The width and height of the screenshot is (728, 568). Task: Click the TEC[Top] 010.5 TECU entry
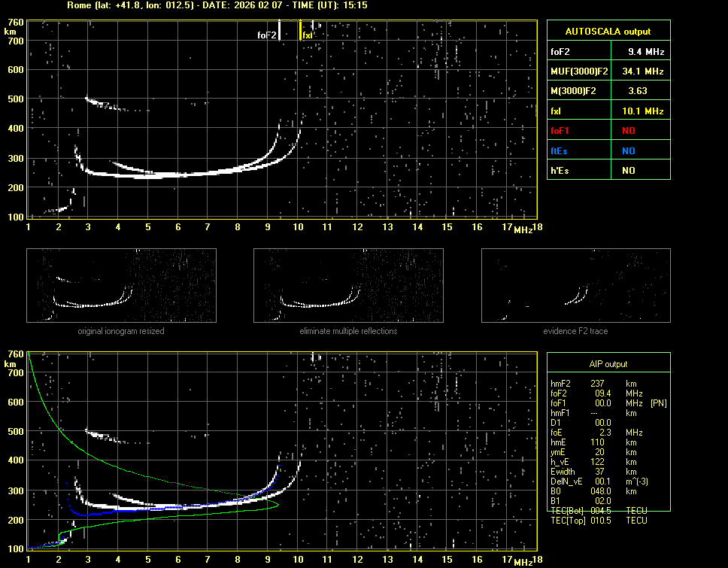point(602,521)
